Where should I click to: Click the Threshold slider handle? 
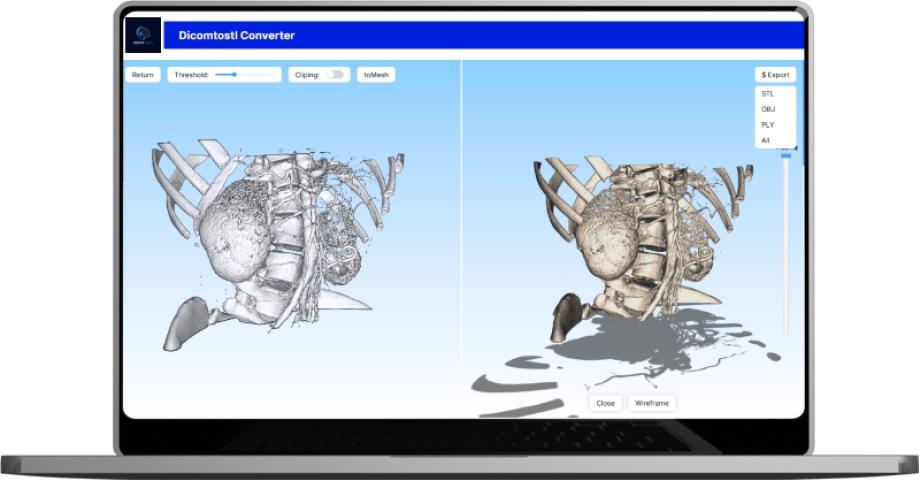[234, 75]
